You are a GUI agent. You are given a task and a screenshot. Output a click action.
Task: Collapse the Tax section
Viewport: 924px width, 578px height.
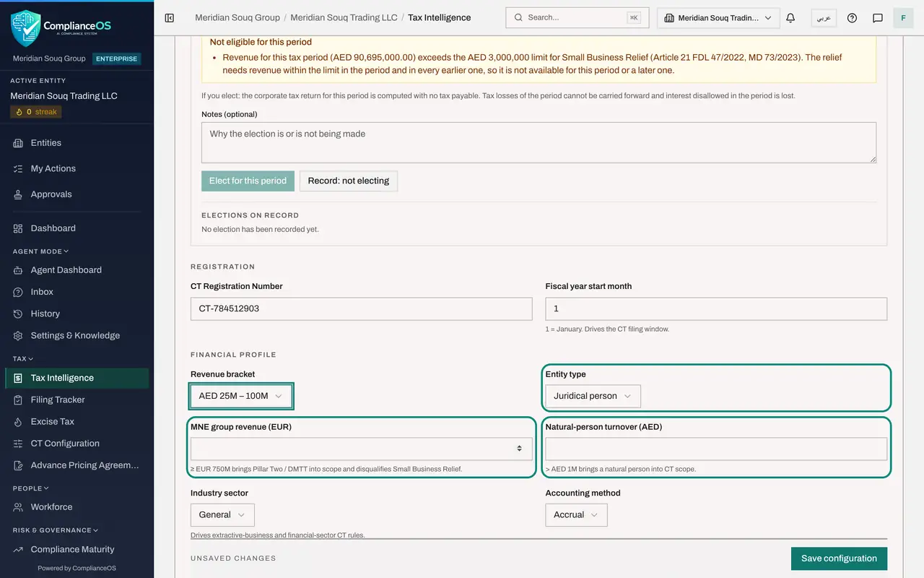23,358
